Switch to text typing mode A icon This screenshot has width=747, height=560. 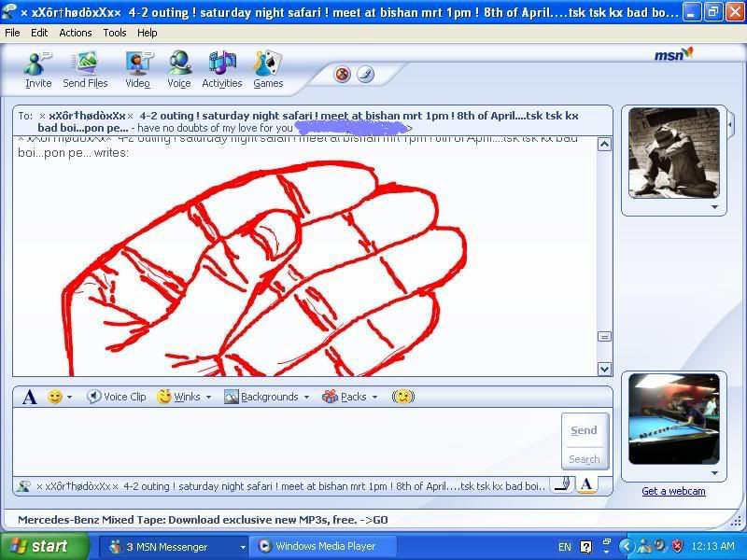coord(586,484)
